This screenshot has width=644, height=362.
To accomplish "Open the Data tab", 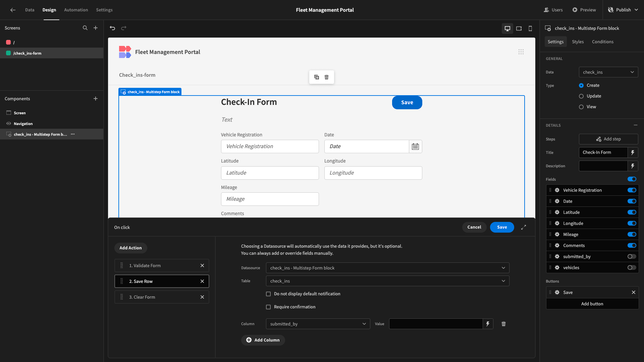I will [x=30, y=10].
